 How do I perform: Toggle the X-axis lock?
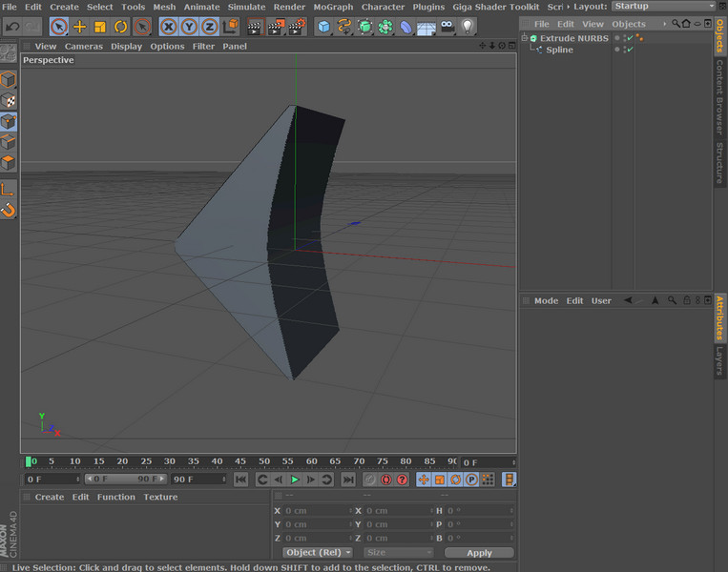tap(169, 27)
